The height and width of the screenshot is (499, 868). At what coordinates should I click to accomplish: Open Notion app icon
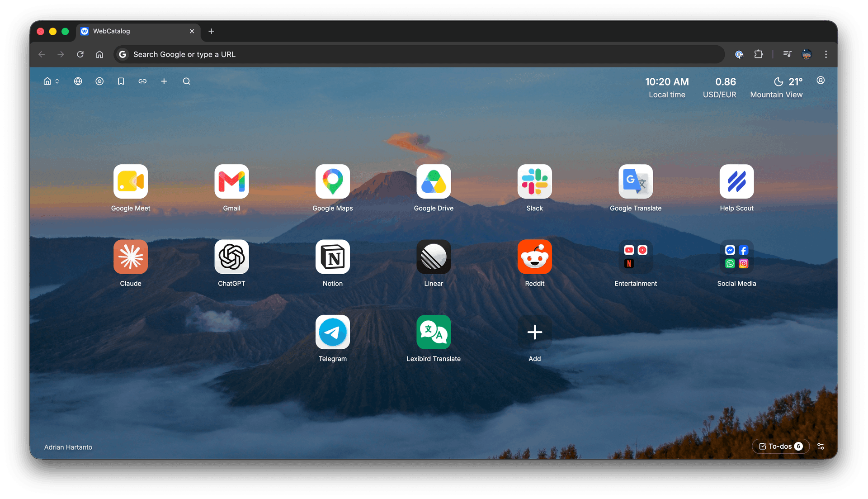click(333, 257)
